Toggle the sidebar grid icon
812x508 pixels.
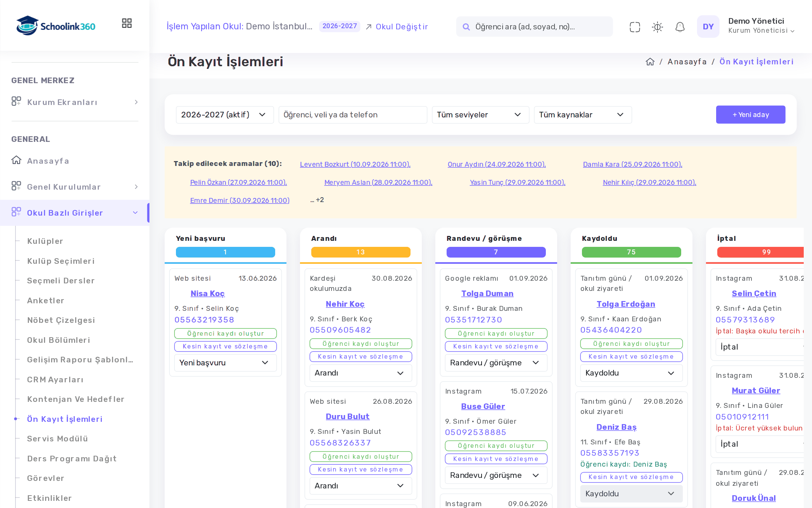coord(127,23)
